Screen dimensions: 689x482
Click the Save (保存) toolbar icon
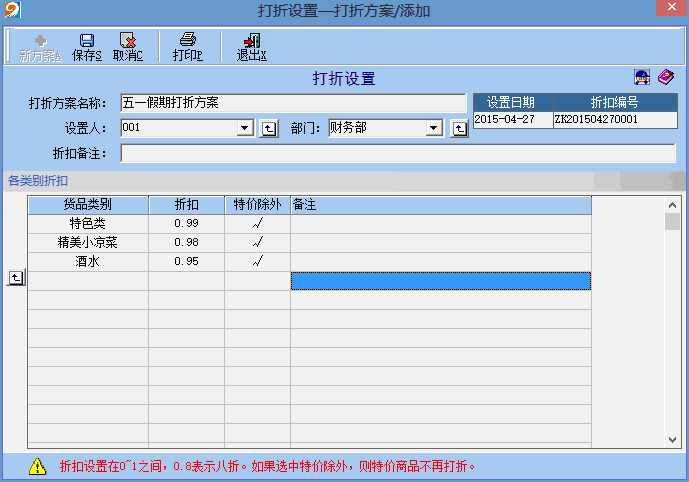tap(87, 47)
